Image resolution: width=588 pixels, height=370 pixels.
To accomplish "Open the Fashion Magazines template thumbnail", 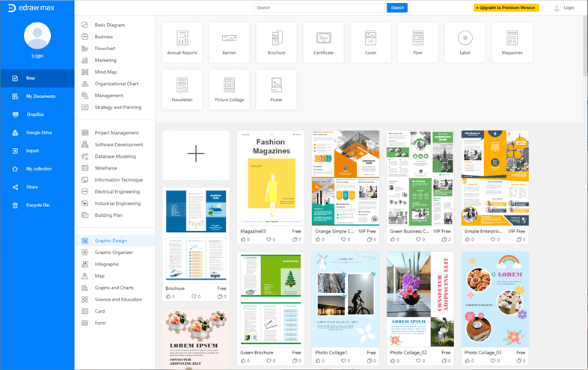I will pos(271,178).
